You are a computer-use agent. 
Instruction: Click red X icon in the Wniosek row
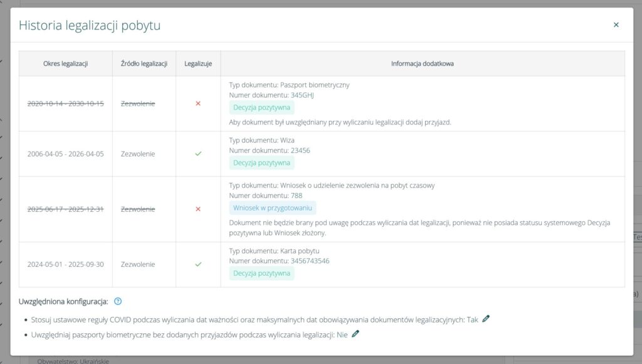[x=198, y=209]
